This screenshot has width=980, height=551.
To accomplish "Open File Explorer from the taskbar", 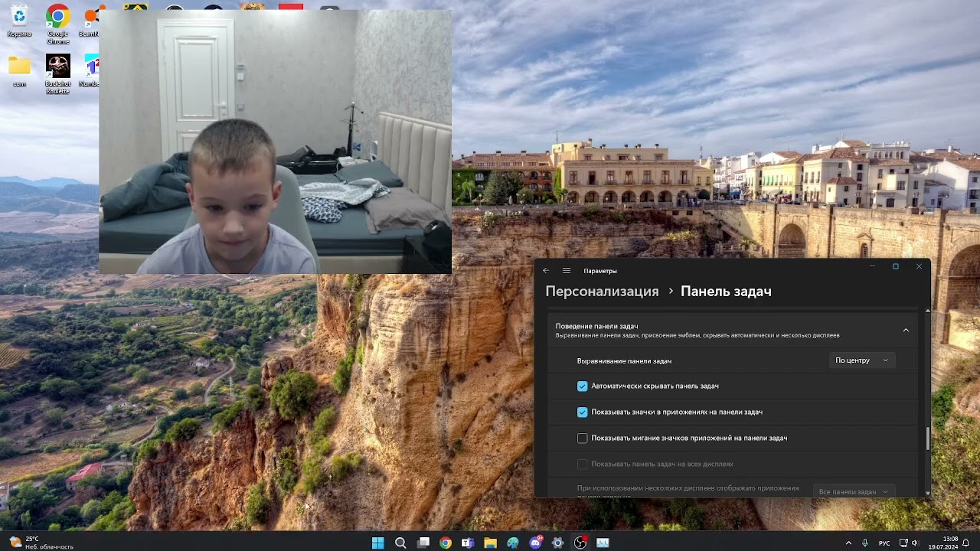I will tap(490, 543).
